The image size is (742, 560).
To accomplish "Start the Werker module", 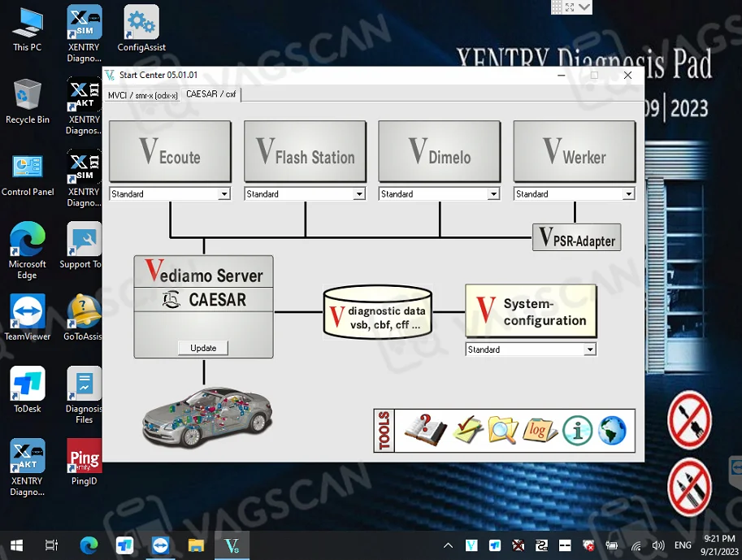I will point(574,152).
